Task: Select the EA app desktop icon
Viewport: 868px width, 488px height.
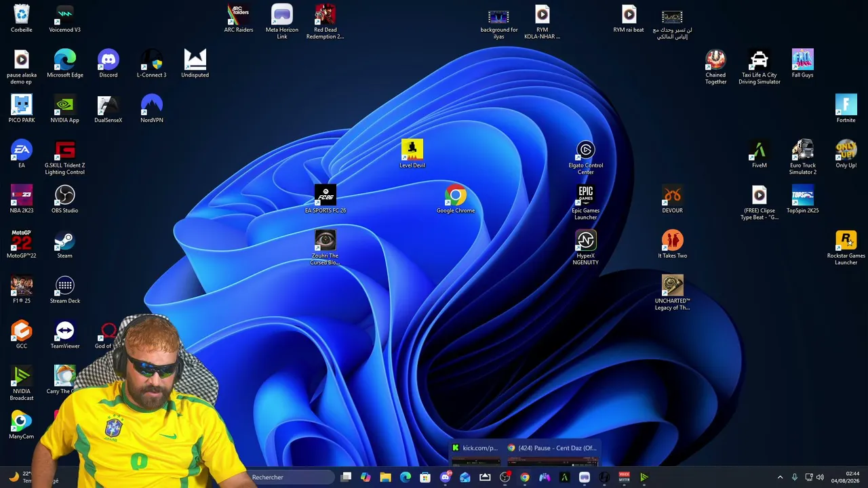Action: tap(22, 155)
